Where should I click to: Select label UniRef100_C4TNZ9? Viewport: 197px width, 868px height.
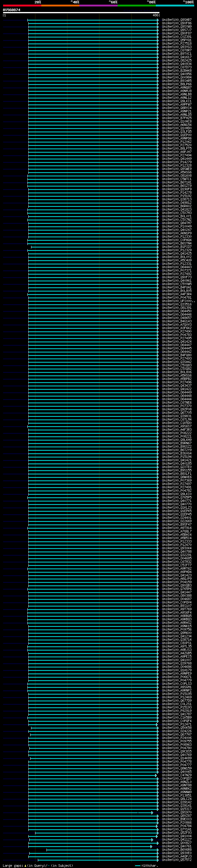tap(177, 776)
